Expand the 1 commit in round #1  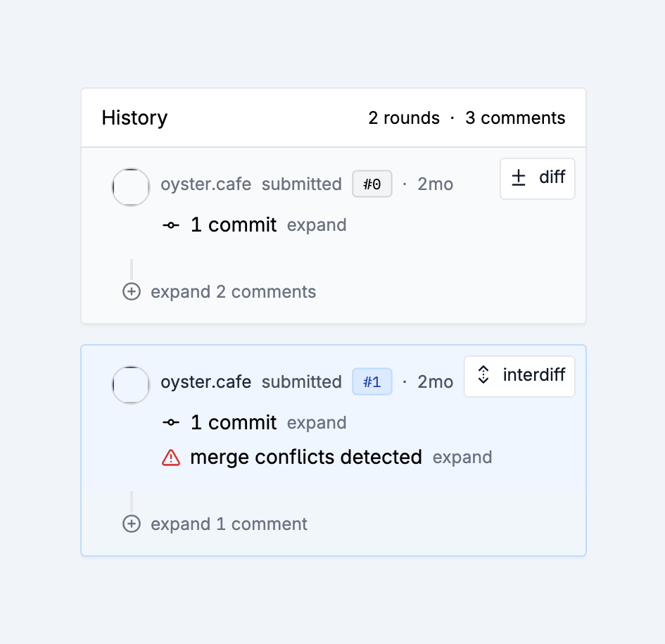316,422
